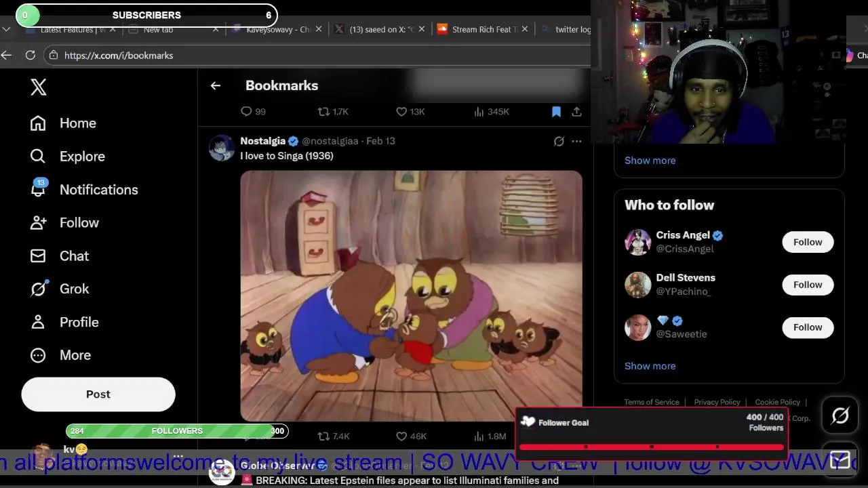The image size is (868, 488).
Task: Click Show more above Who to follow
Action: (650, 161)
